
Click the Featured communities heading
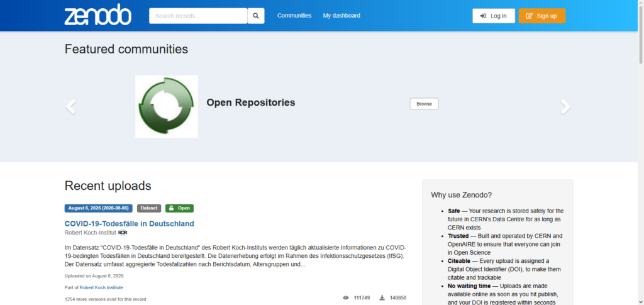click(126, 49)
